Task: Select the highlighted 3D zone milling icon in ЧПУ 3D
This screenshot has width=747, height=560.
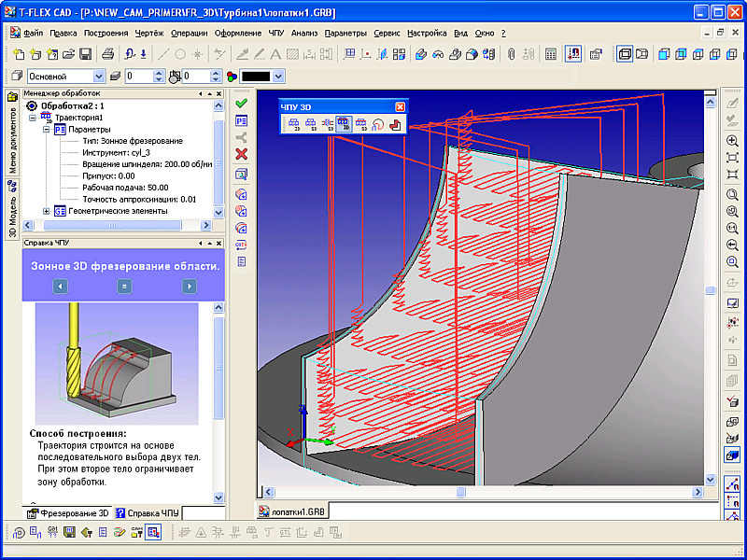Action: pyautogui.click(x=344, y=125)
